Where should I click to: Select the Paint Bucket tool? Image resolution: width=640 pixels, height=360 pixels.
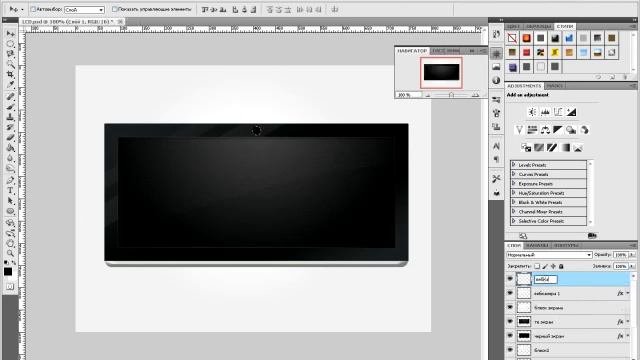coord(11,148)
